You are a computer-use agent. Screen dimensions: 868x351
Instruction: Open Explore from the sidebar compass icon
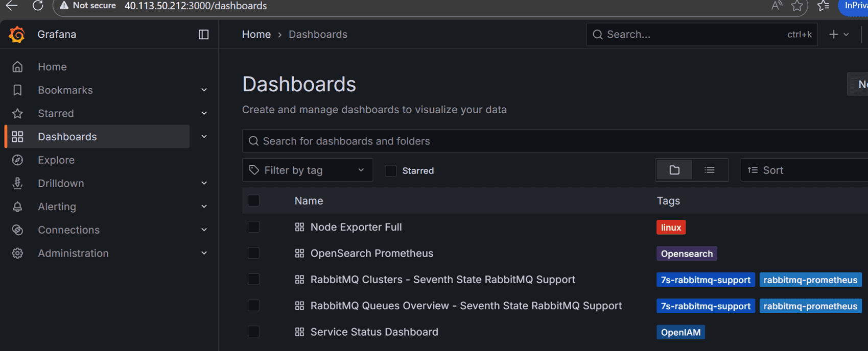coord(17,160)
